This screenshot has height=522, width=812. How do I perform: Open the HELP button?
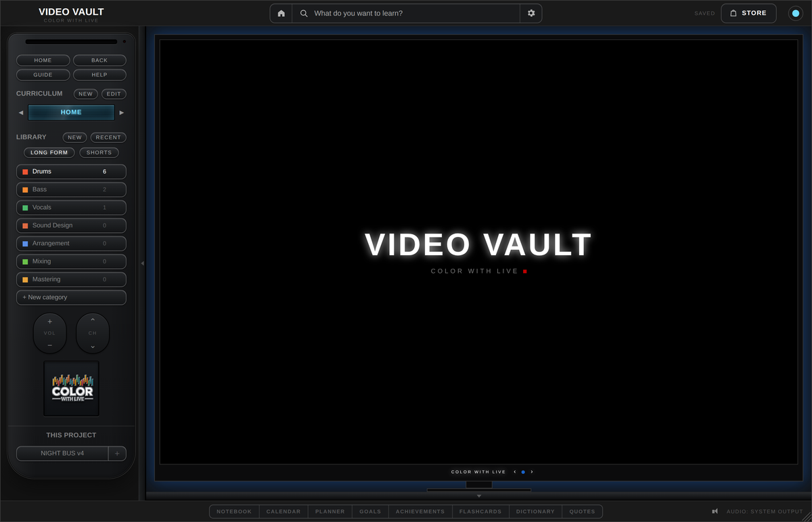[x=99, y=74]
